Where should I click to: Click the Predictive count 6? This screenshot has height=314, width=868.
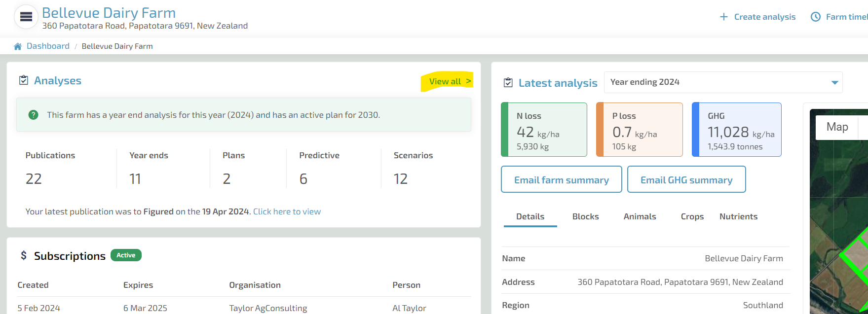pos(303,179)
